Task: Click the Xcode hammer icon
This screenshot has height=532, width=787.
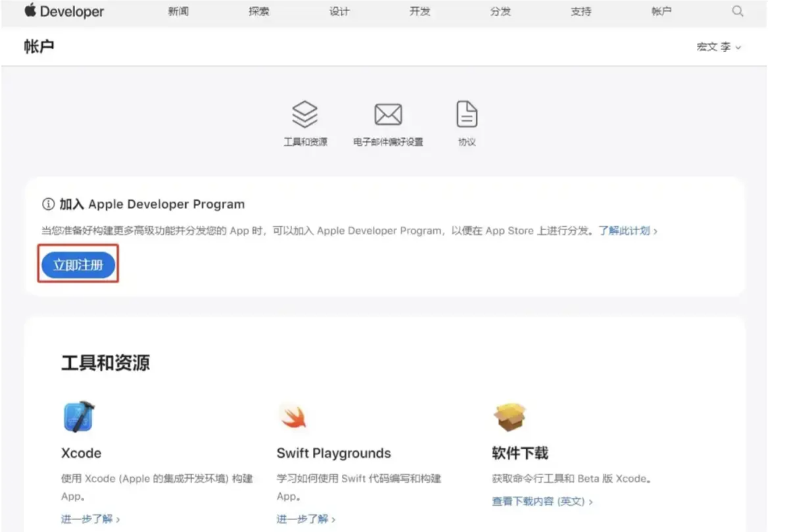Action: [x=79, y=416]
